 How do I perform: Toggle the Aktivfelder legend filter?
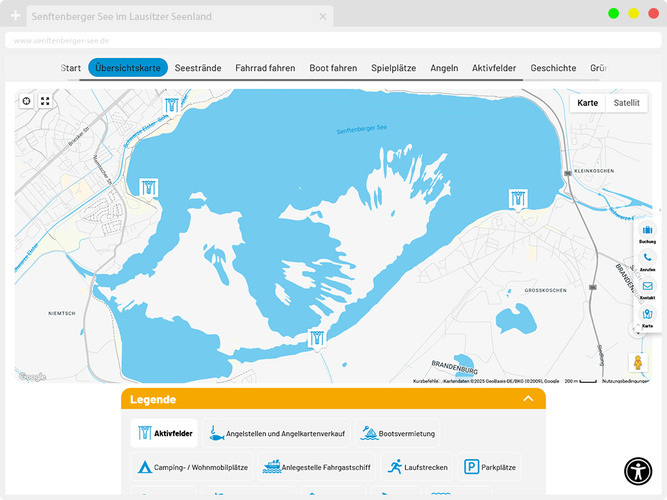point(165,433)
